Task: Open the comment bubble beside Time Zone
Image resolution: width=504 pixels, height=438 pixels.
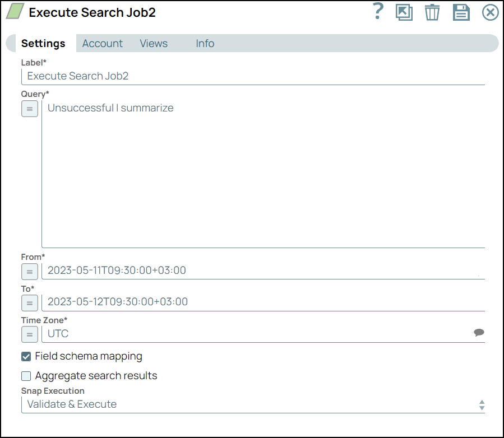Action: click(479, 332)
